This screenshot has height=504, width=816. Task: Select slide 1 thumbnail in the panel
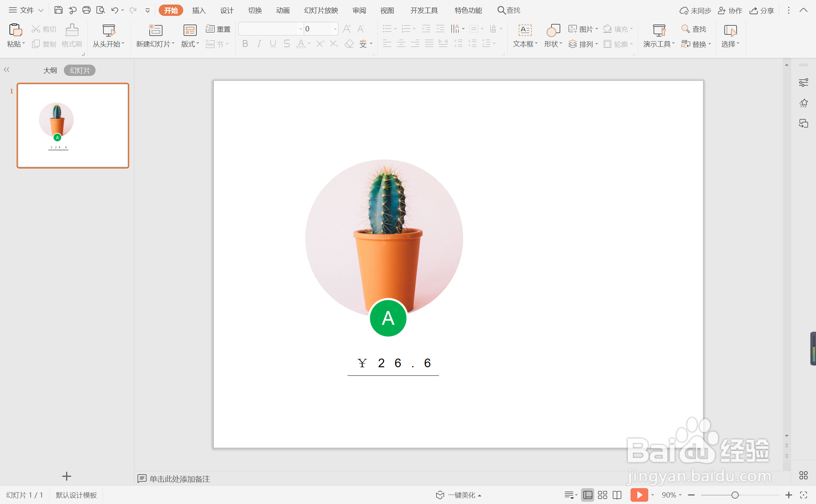coord(73,125)
